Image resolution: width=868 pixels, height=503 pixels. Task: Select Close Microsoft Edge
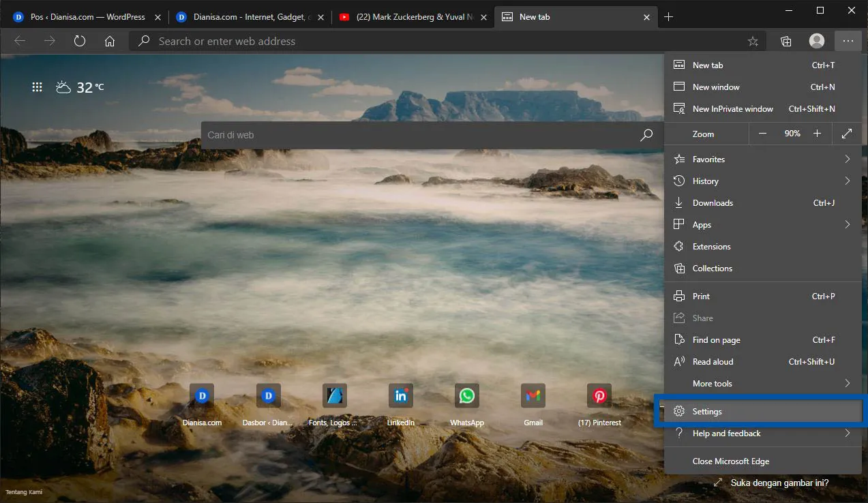point(730,461)
